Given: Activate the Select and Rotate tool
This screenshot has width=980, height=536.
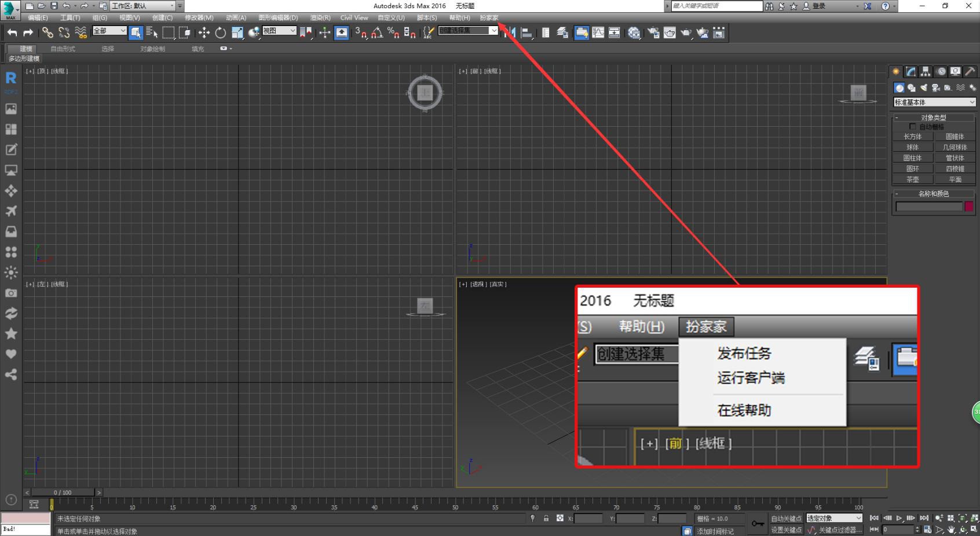Looking at the screenshot, I should coord(221,33).
